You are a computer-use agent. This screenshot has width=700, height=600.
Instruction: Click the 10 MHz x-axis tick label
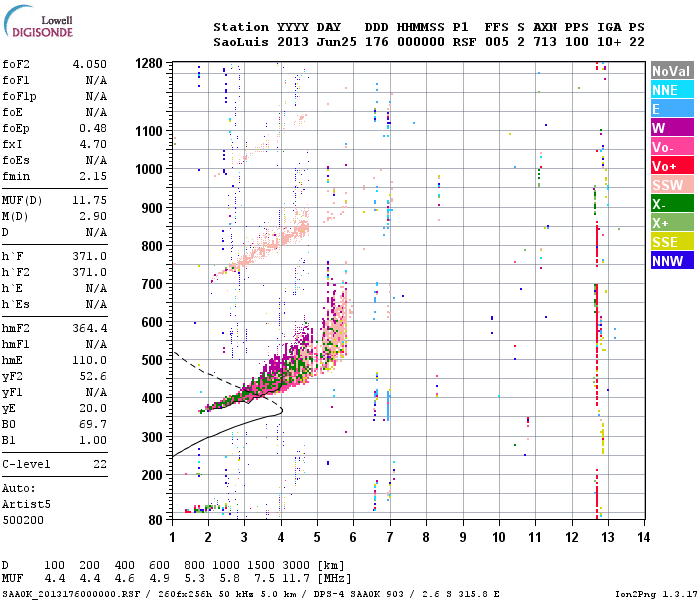coord(499,537)
